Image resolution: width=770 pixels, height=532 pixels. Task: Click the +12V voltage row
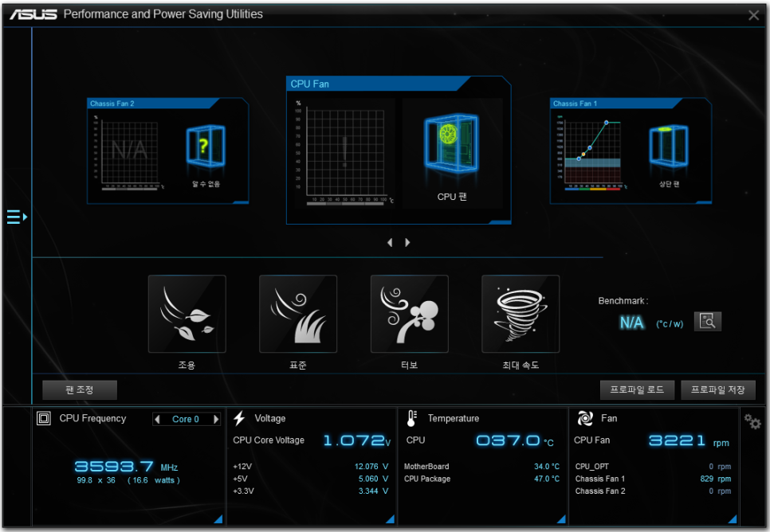click(310, 466)
